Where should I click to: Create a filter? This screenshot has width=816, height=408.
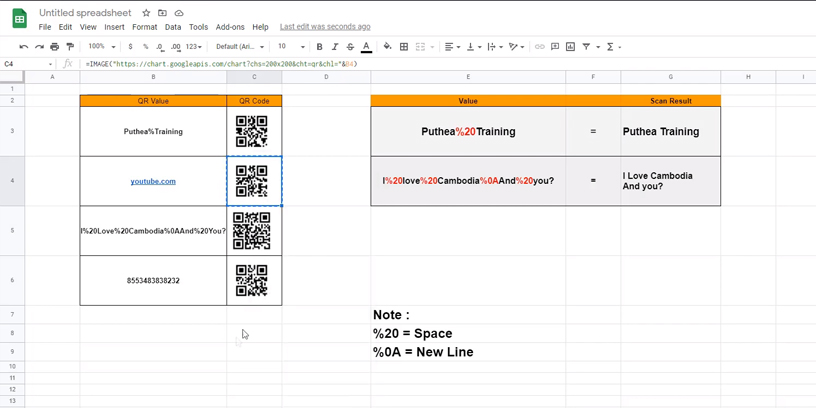coord(586,47)
